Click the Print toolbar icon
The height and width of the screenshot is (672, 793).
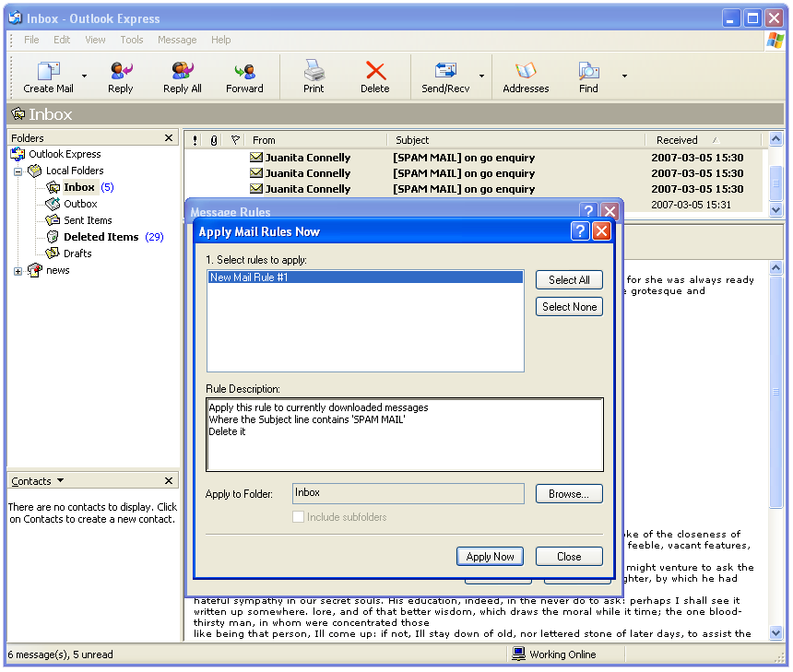(314, 71)
